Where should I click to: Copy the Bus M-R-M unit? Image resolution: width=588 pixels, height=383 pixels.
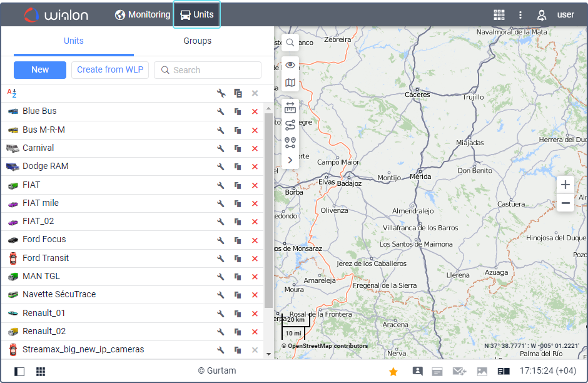(238, 130)
